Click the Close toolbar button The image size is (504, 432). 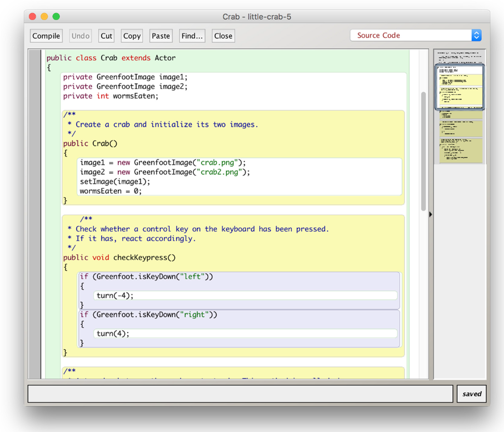(223, 36)
